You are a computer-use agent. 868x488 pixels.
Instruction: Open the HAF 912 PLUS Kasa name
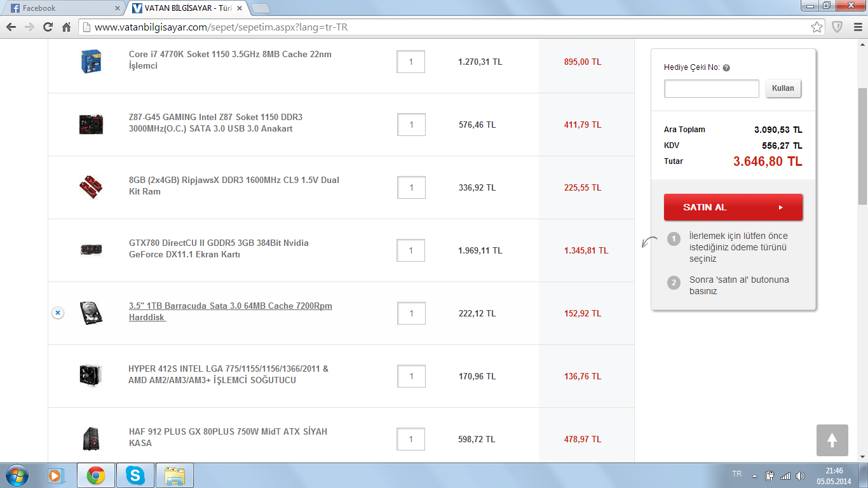pyautogui.click(x=228, y=437)
